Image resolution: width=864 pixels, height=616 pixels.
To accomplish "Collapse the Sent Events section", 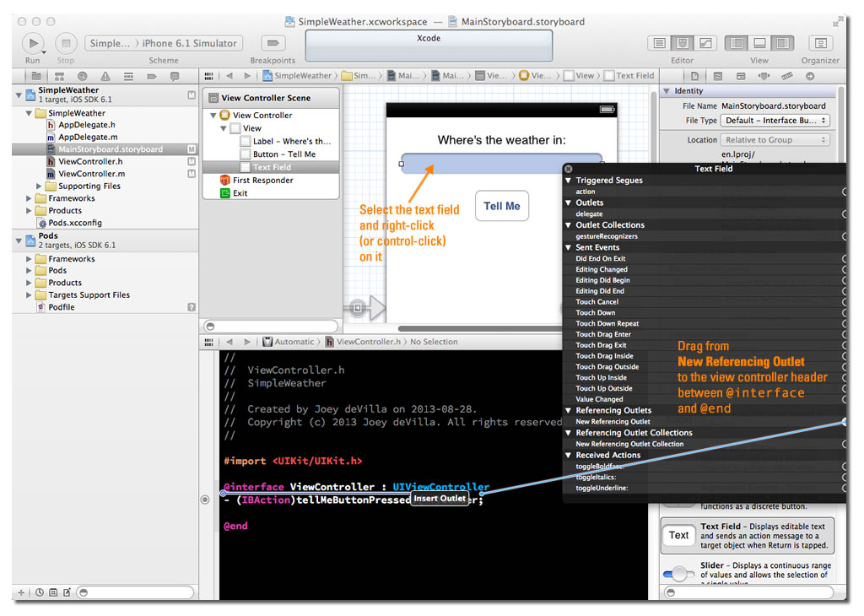I will coord(568,247).
